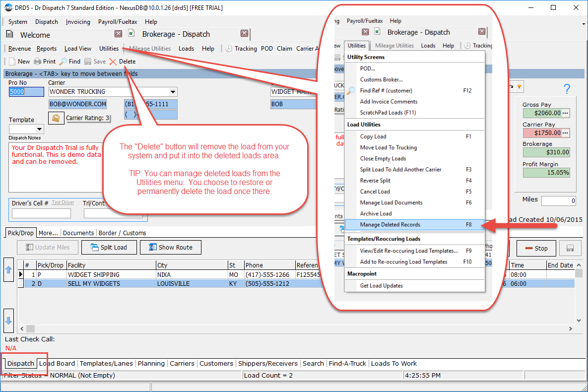Click the grid vertical scrollbar down arrow
This screenshot has height=392, width=588.
point(579,321)
